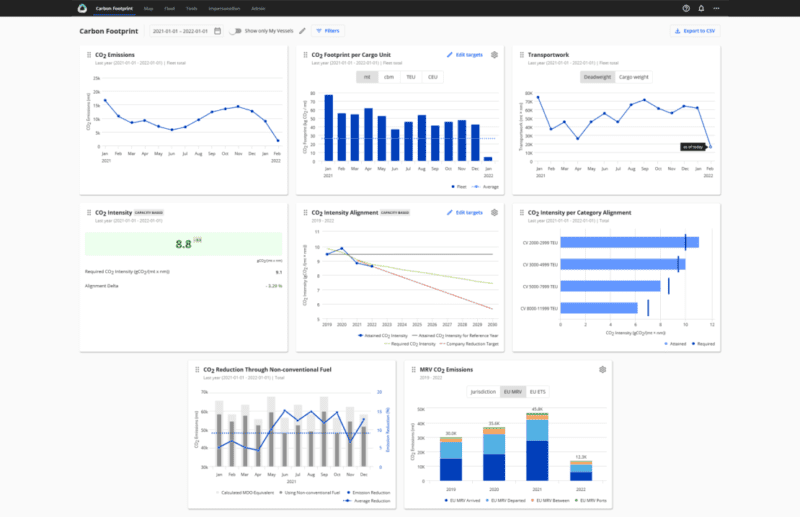Image resolution: width=800 pixels, height=517 pixels.
Task: Open the three-dots more menu
Action: point(716,8)
